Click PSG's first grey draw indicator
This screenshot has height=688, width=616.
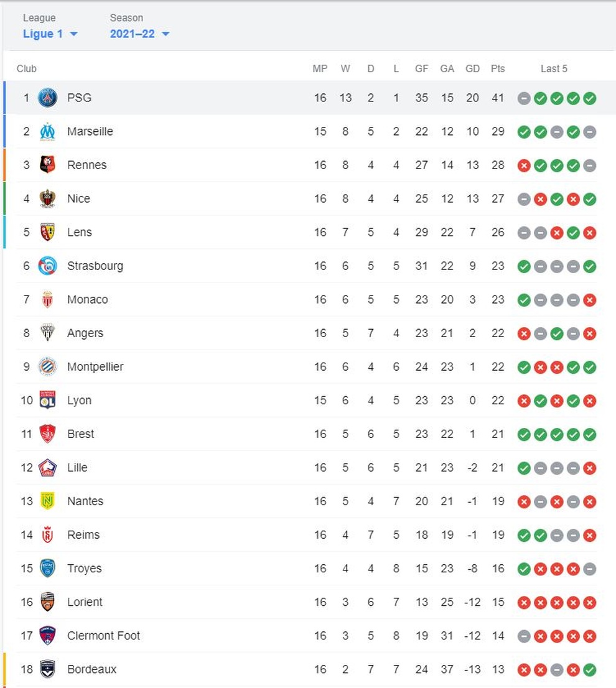(524, 98)
